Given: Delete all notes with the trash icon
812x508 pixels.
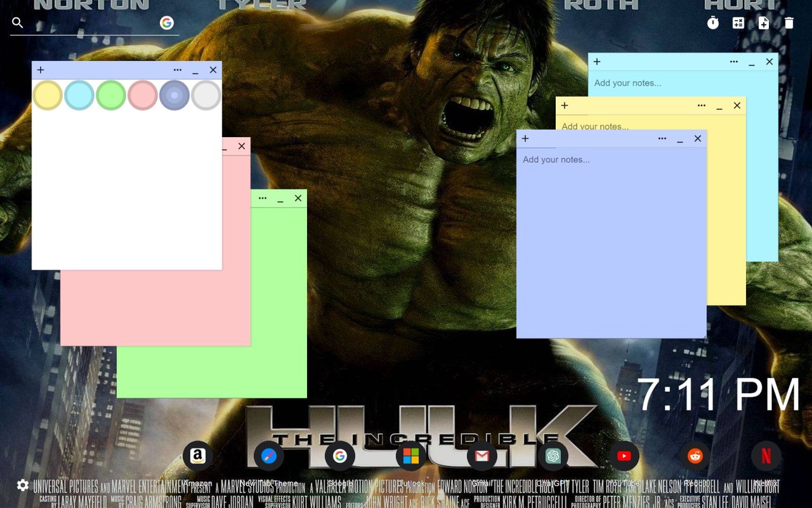Looking at the screenshot, I should (789, 23).
